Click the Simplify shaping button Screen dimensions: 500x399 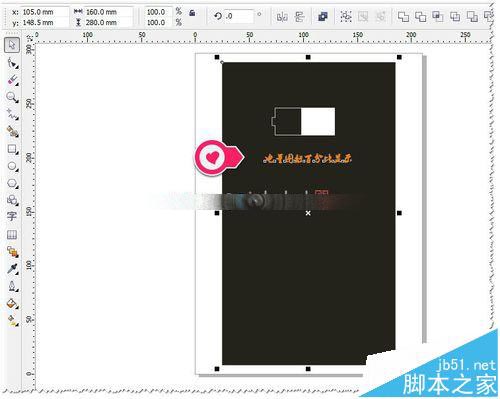coord(455,16)
